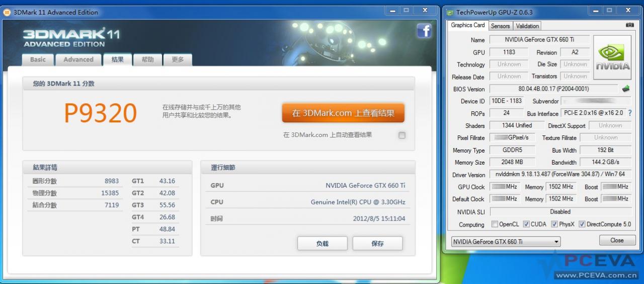644x284 pixels.
Task: Click the Driver Version field
Action: (x=560, y=175)
